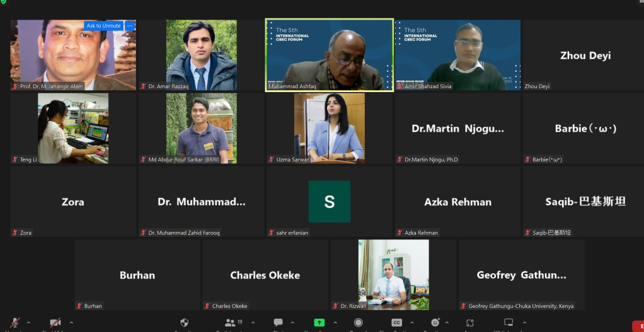The width and height of the screenshot is (644, 332).
Task: Click the Record button icon
Action: tap(358, 323)
